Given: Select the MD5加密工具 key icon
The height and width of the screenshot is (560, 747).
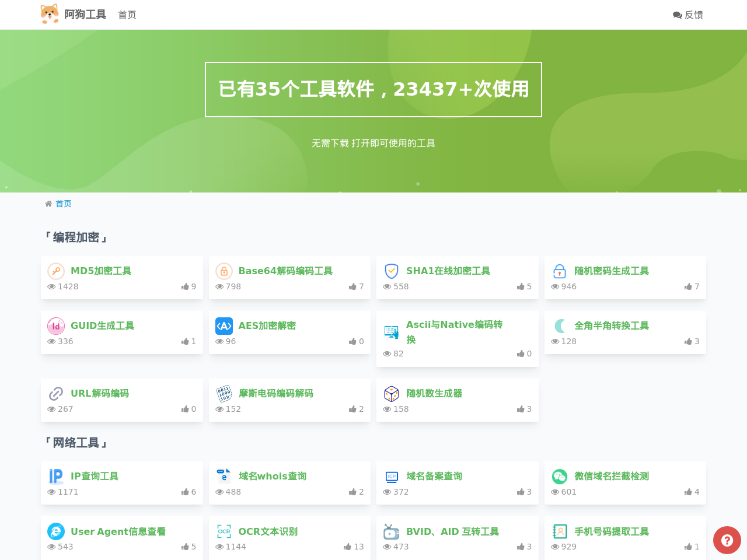Looking at the screenshot, I should tap(55, 271).
